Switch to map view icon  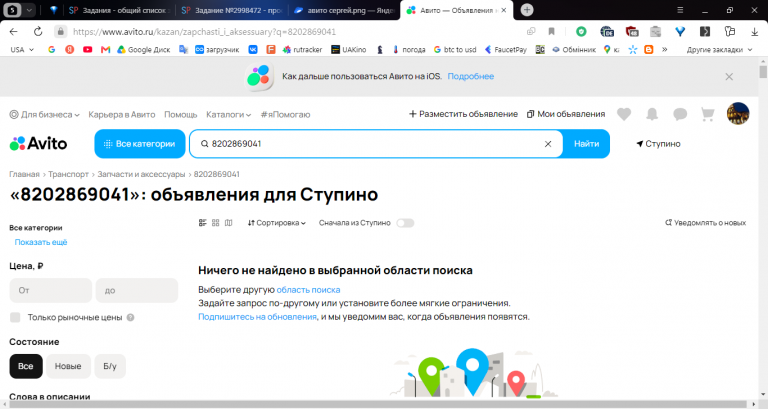point(228,223)
